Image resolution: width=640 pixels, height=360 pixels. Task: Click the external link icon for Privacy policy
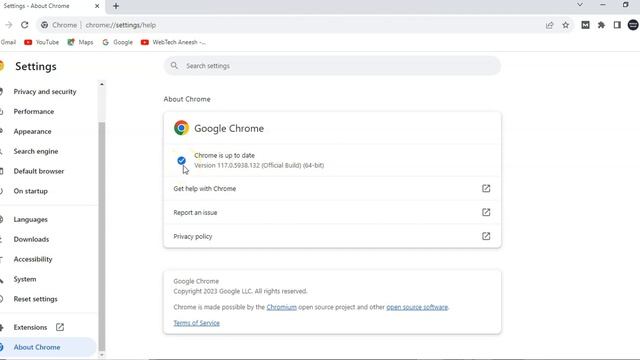coord(486,236)
